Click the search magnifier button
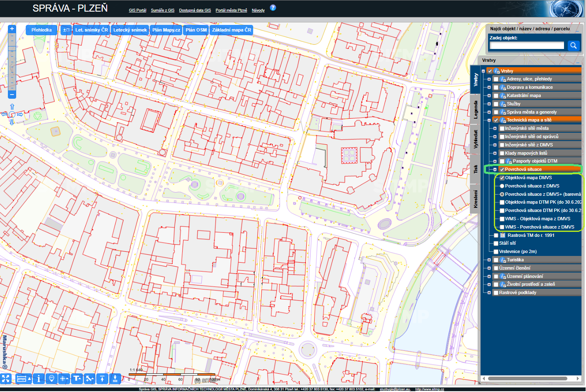The width and height of the screenshot is (586, 392). tap(573, 45)
